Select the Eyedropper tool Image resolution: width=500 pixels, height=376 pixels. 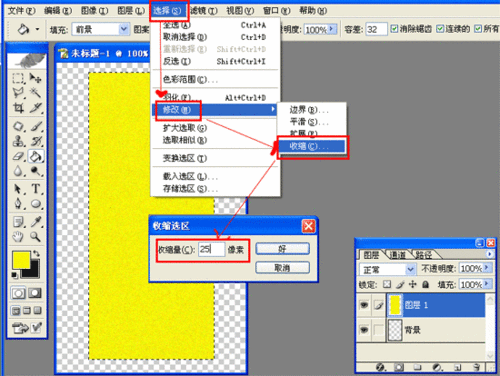click(x=36, y=221)
